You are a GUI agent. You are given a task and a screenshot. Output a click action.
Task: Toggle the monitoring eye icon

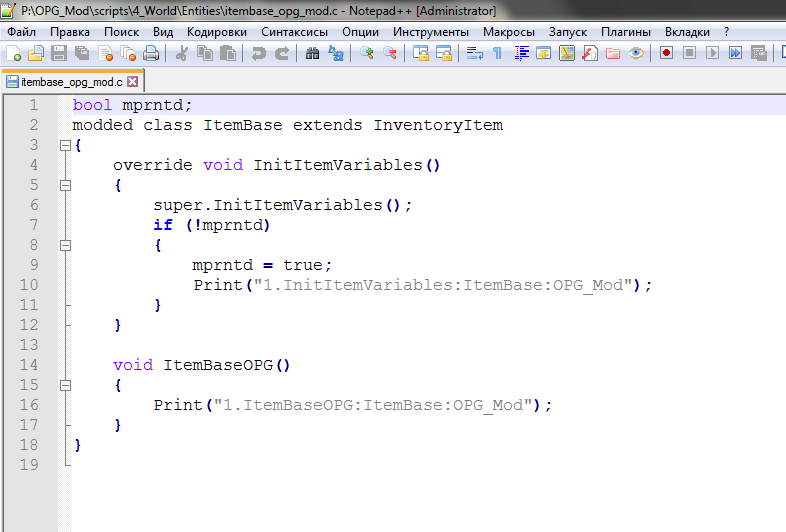pyautogui.click(x=636, y=53)
